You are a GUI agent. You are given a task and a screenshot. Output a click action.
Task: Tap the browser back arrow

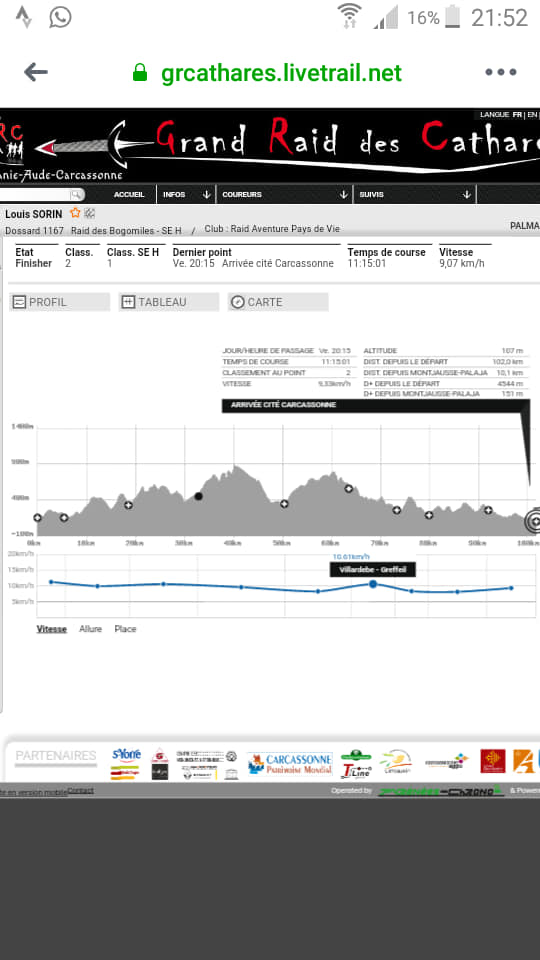pos(36,72)
